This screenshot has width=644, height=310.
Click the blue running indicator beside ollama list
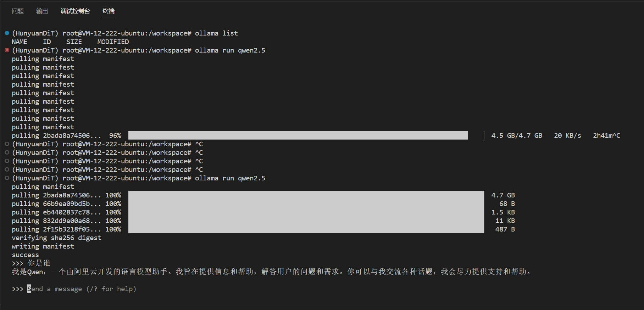tap(6, 33)
